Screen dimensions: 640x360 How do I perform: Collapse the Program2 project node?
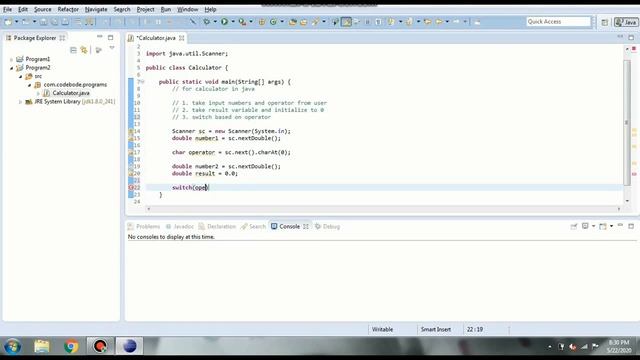coord(11,68)
